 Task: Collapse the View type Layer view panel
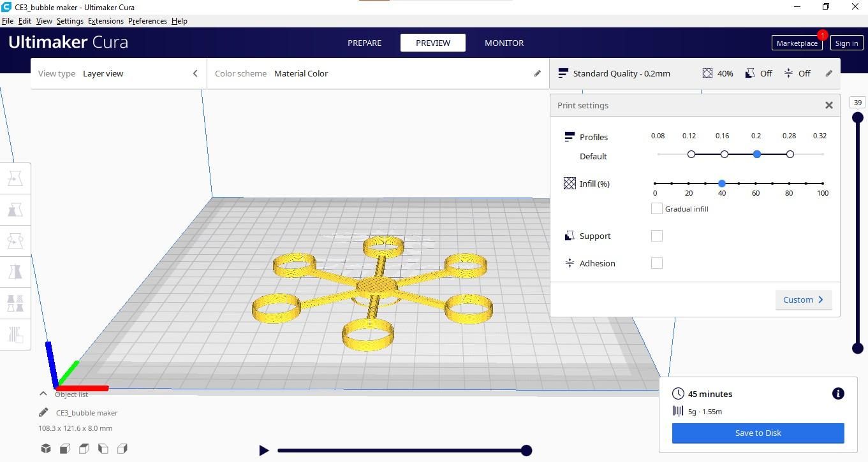coord(195,73)
